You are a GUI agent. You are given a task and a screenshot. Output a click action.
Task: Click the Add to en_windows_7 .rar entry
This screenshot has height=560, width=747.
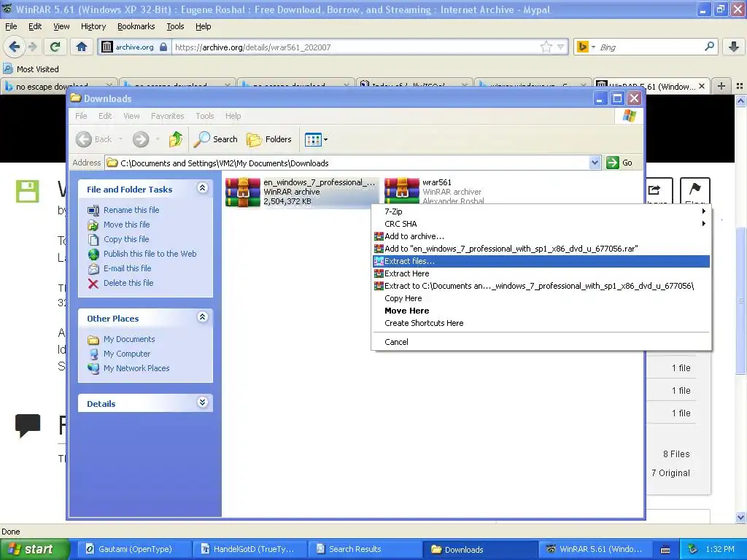(x=541, y=249)
